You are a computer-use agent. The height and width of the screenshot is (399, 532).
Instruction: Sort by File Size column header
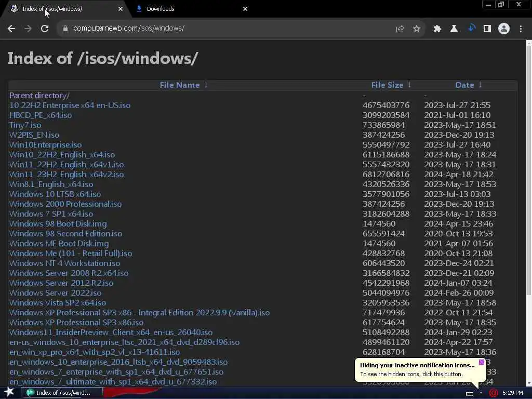[x=387, y=85]
